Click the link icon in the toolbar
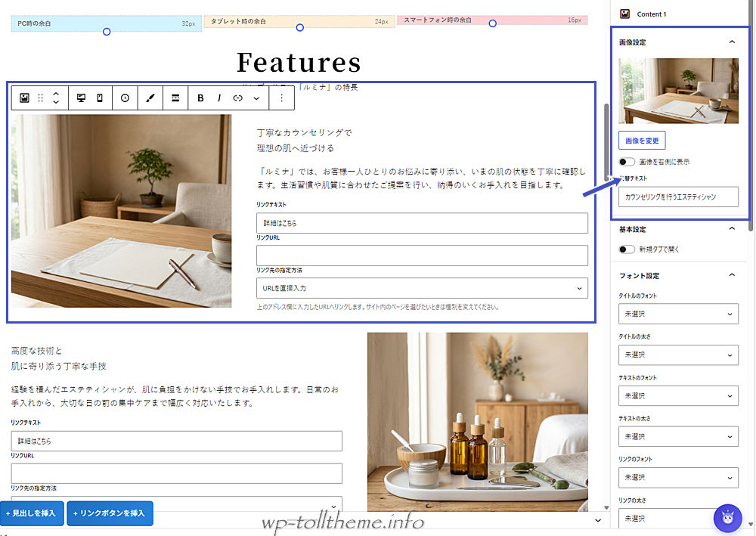This screenshot has width=756, height=536. coord(237,98)
